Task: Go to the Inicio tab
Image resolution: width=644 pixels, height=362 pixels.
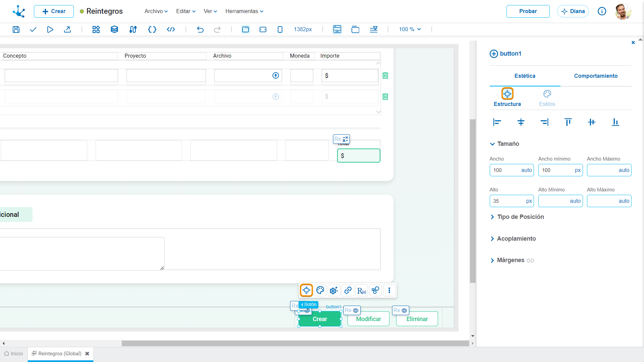Action: point(14,354)
